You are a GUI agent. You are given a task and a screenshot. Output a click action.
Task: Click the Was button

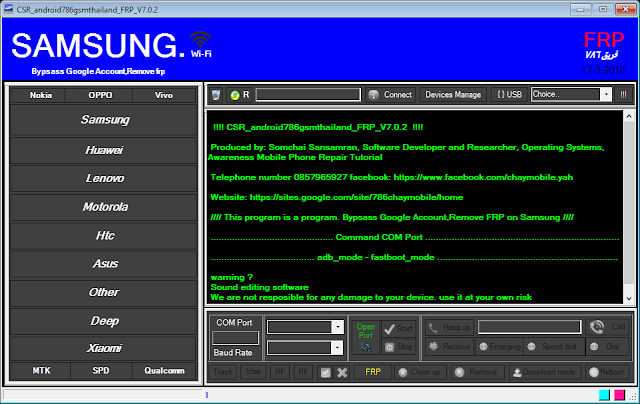253,372
